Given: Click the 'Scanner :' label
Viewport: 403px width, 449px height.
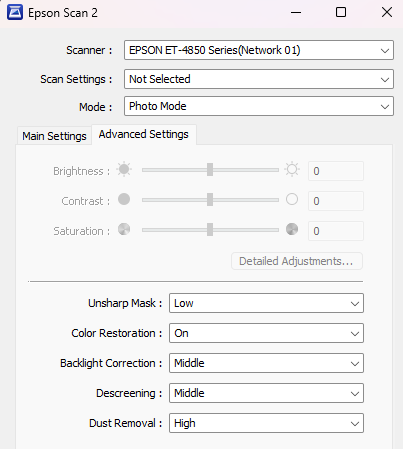Looking at the screenshot, I should [89, 50].
